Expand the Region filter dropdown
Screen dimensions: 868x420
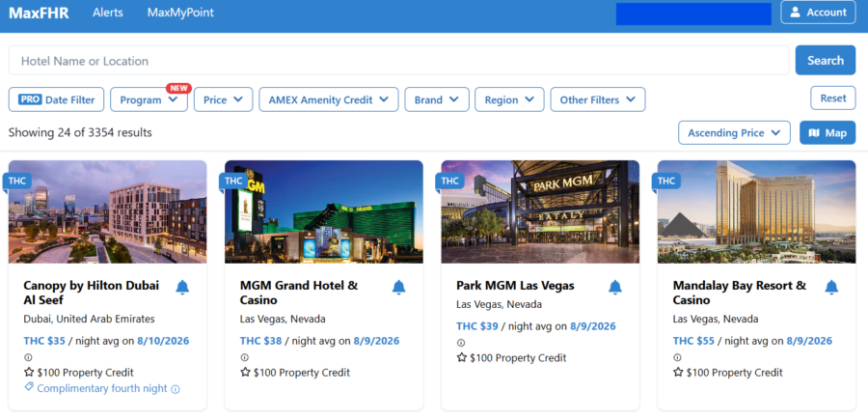pyautogui.click(x=509, y=99)
